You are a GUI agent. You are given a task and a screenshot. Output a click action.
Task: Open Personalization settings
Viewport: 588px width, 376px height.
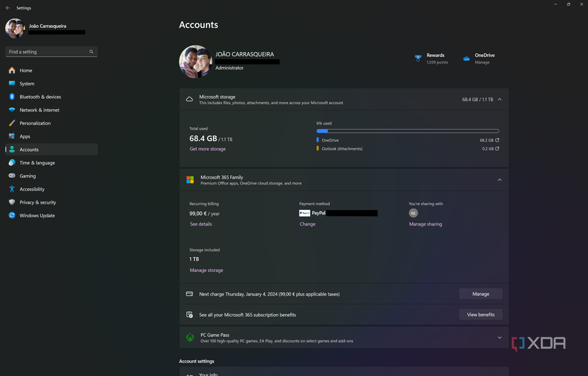pos(51,122)
